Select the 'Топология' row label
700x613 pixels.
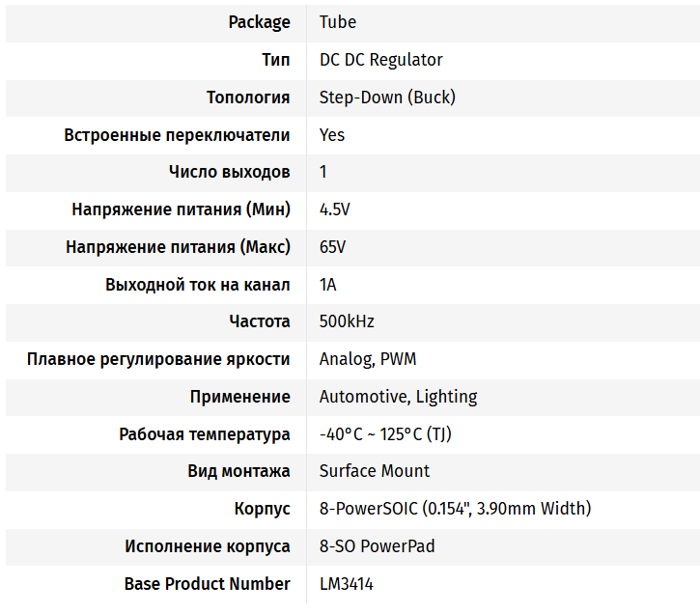[248, 98]
